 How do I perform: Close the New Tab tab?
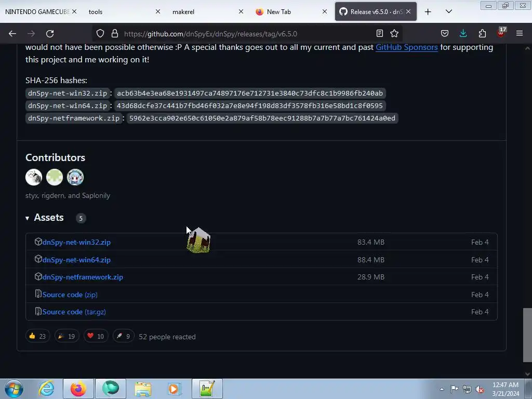(325, 11)
